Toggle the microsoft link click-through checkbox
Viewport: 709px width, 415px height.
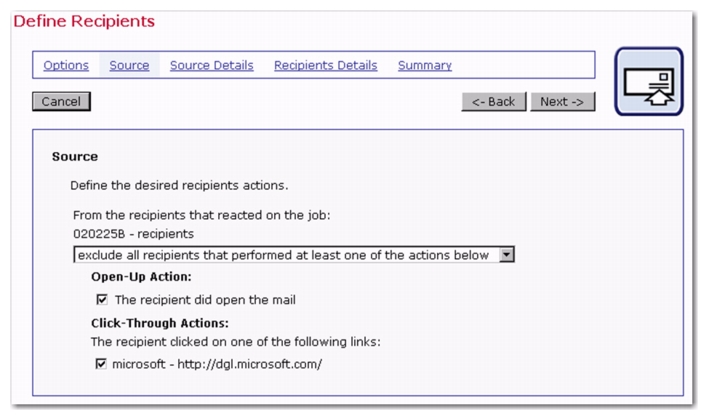pyautogui.click(x=101, y=363)
